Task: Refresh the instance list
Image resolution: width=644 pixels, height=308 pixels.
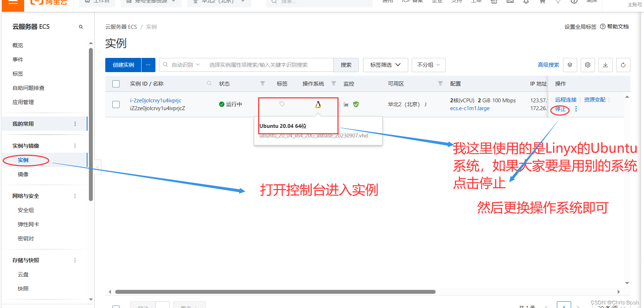Action: (x=623, y=65)
